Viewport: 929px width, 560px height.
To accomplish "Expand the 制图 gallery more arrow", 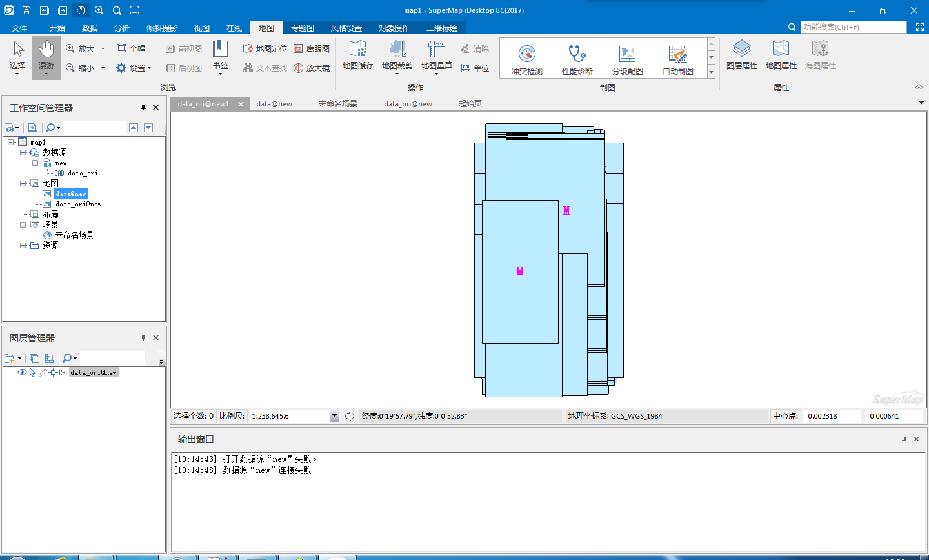I will pos(712,72).
